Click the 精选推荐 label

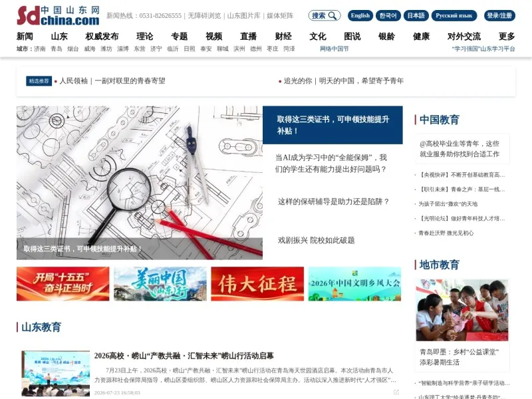[x=39, y=80]
